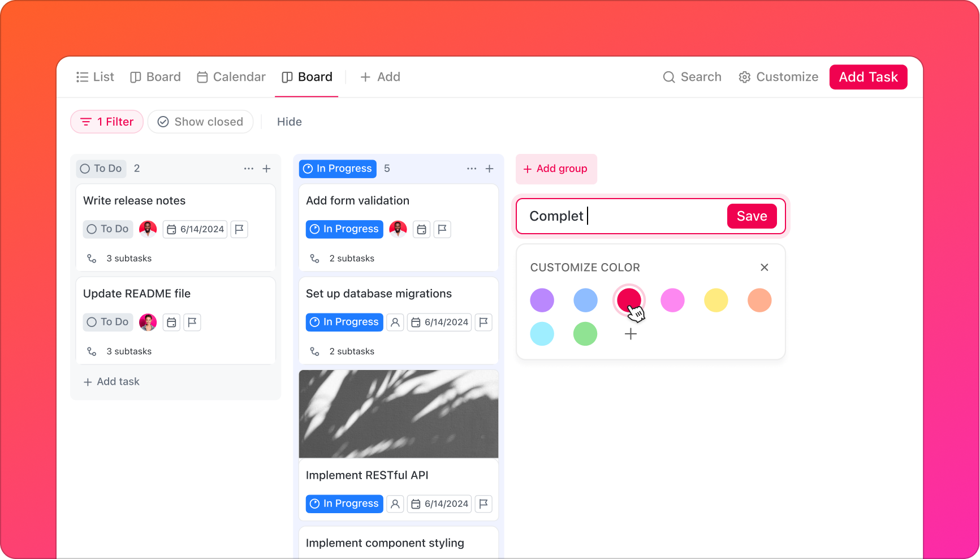Click assignee avatar on Add form validation
Viewport: 980px width, 559px height.
[398, 229]
